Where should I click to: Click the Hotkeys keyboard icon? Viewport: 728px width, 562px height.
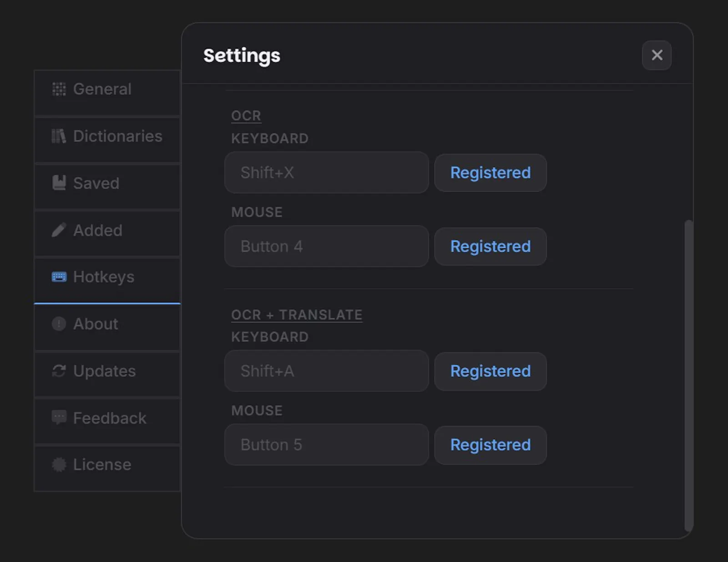[59, 277]
